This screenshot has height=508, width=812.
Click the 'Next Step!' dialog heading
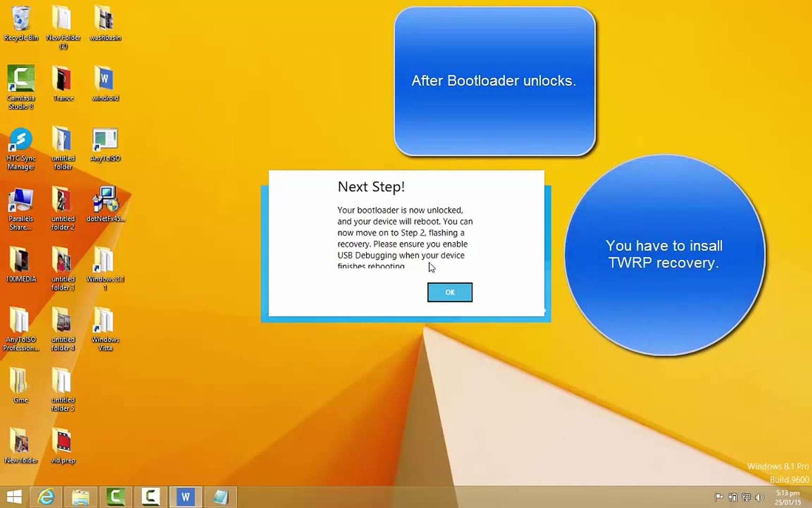[x=371, y=187]
